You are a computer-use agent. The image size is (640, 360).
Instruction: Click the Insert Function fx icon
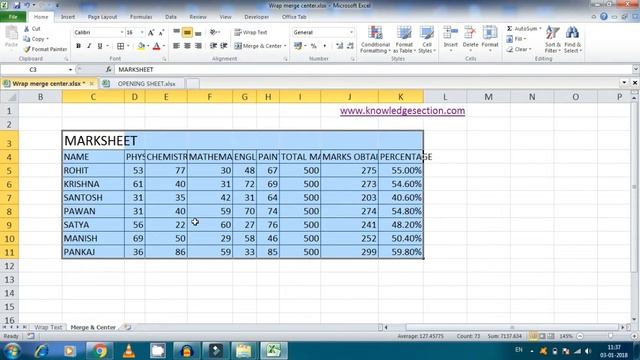(x=108, y=70)
